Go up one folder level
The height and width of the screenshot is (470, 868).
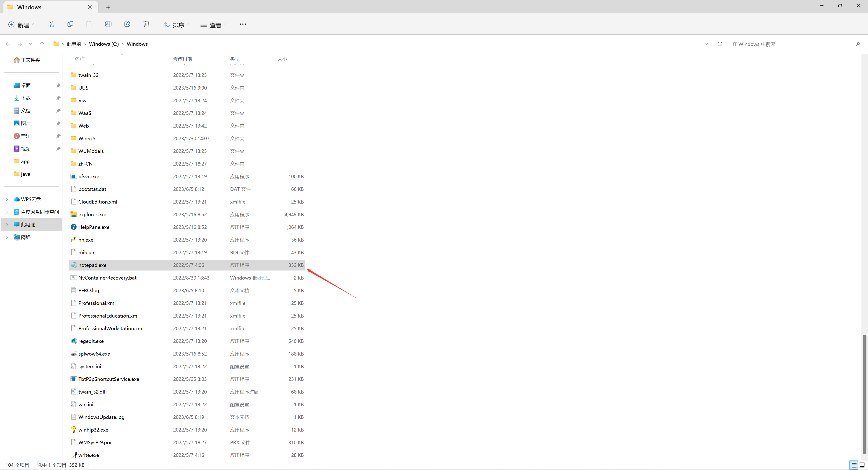coord(42,44)
